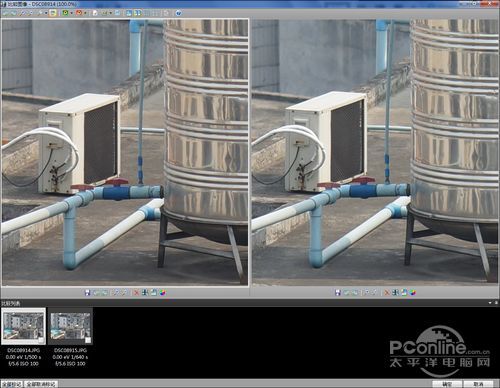
Task: Click the color wheel icon under the right image
Action: pos(412,293)
